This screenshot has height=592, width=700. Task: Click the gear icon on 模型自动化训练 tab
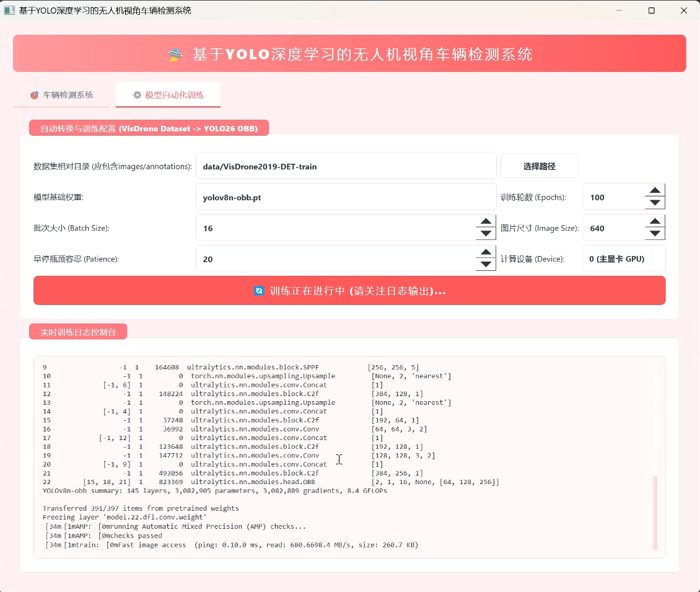click(x=137, y=95)
